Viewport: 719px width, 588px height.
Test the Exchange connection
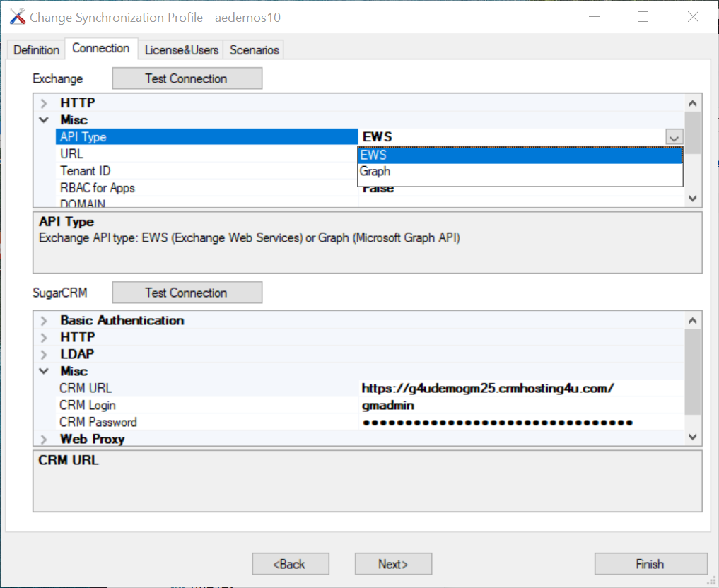pyautogui.click(x=187, y=78)
